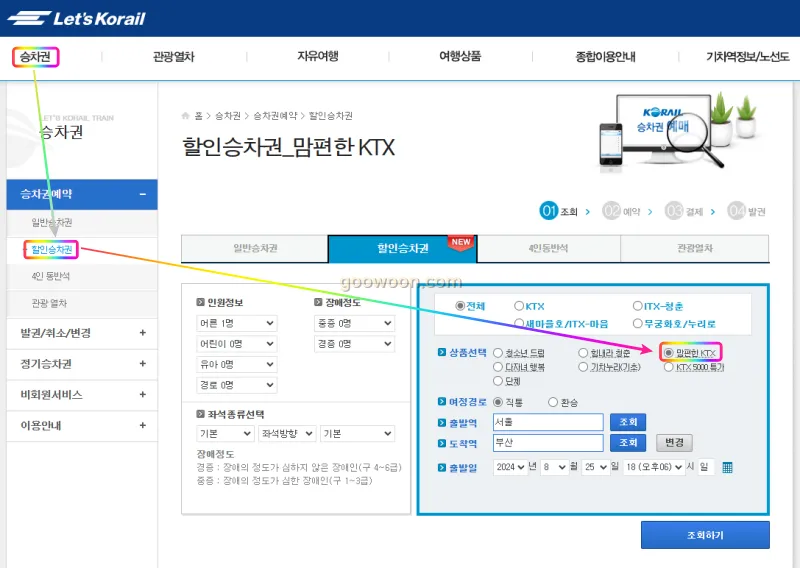This screenshot has height=568, width=800.
Task: Open the 관광열차 top menu
Action: (x=174, y=57)
